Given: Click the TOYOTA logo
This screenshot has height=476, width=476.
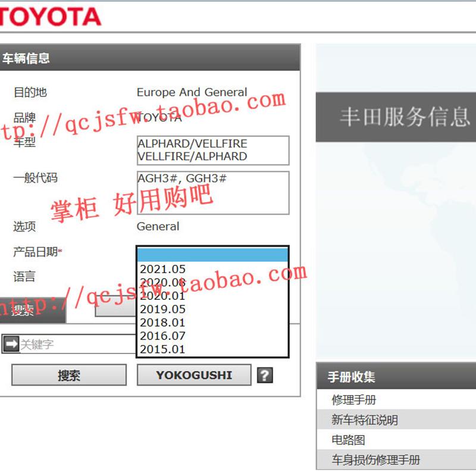Looking at the screenshot, I should 50,17.
